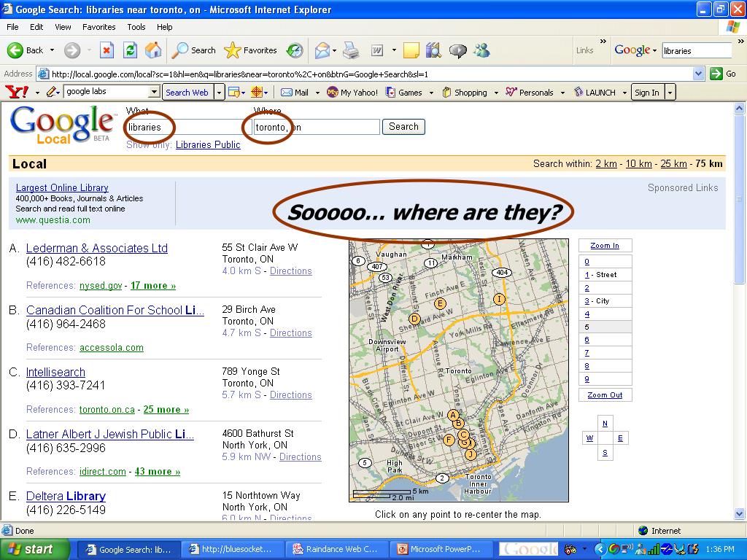
Task: Open the File menu
Action: [x=13, y=27]
